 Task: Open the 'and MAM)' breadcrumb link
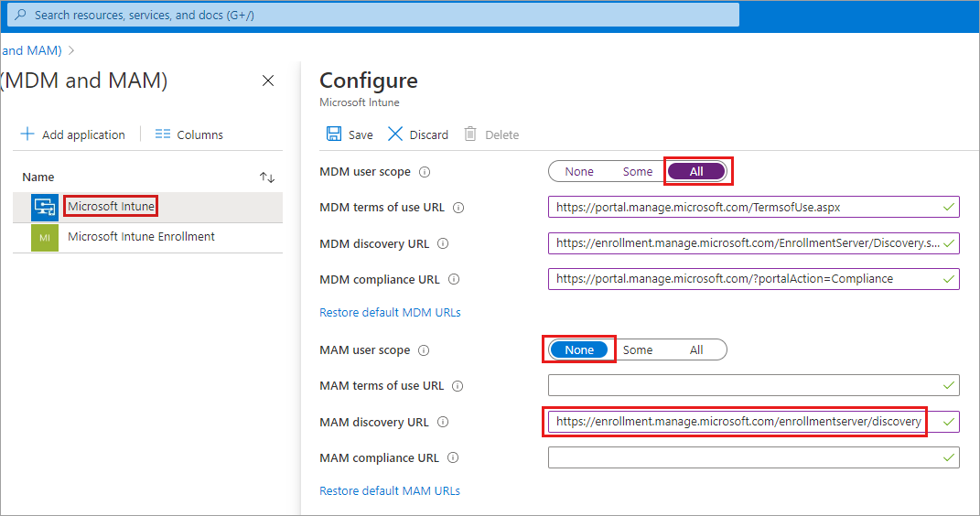(31, 50)
